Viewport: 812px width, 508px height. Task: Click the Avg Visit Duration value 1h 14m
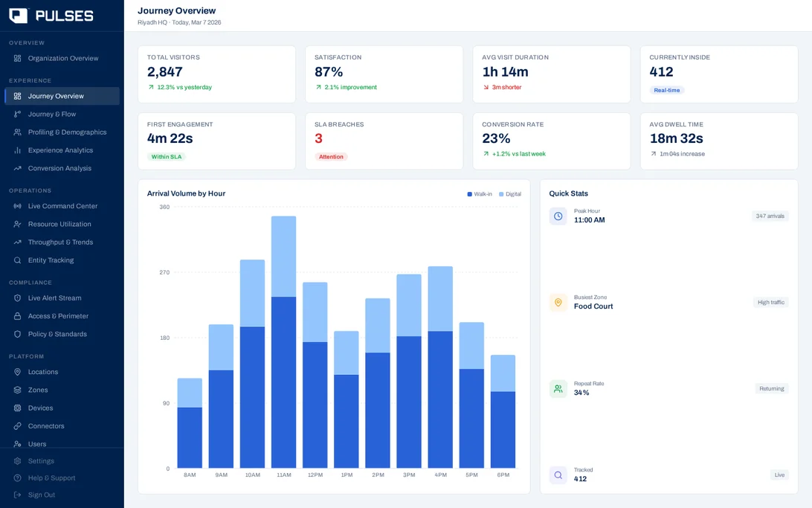[x=506, y=72]
